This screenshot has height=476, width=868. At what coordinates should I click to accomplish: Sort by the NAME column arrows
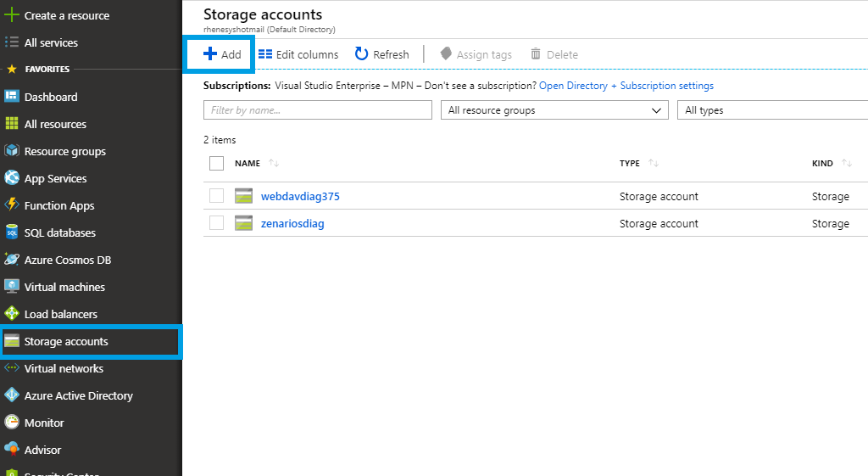274,163
